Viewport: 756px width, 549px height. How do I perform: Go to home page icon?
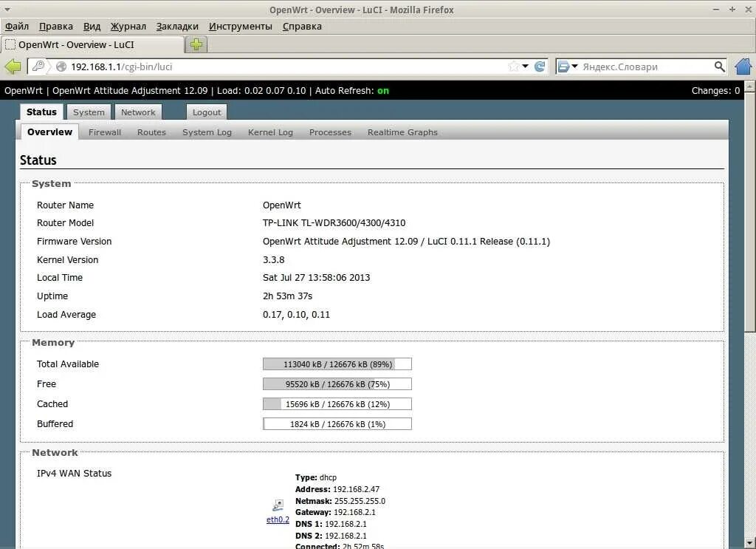743,67
